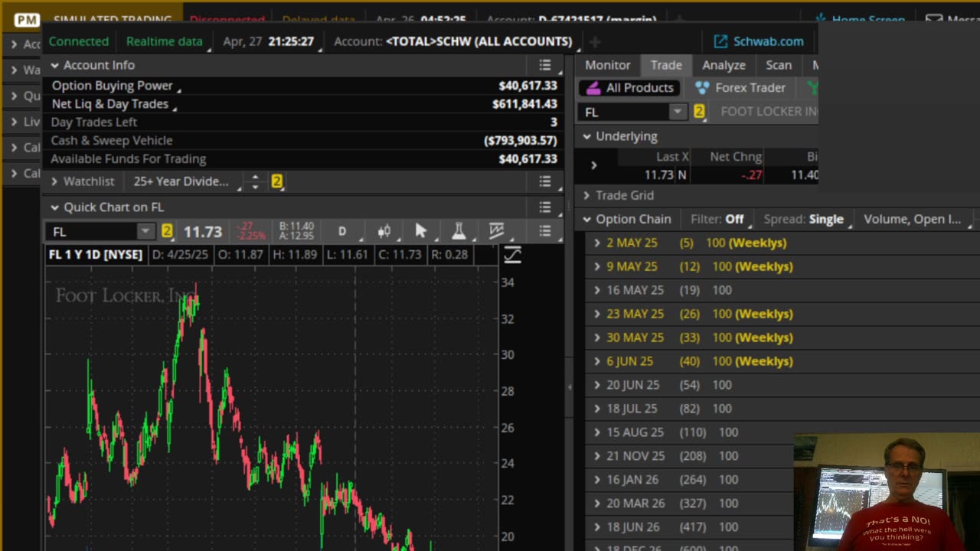Switch to the Monitor tab

[x=608, y=65]
